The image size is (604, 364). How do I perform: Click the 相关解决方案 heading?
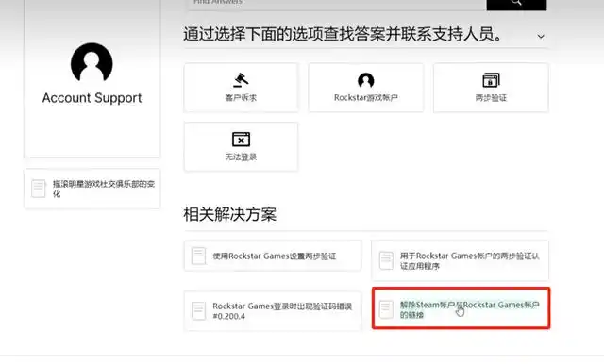tap(230, 214)
